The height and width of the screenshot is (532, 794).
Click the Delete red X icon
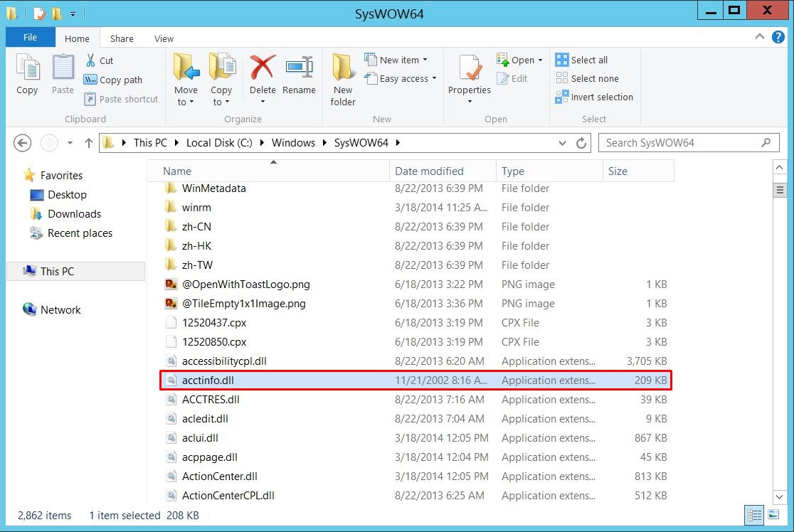click(263, 68)
